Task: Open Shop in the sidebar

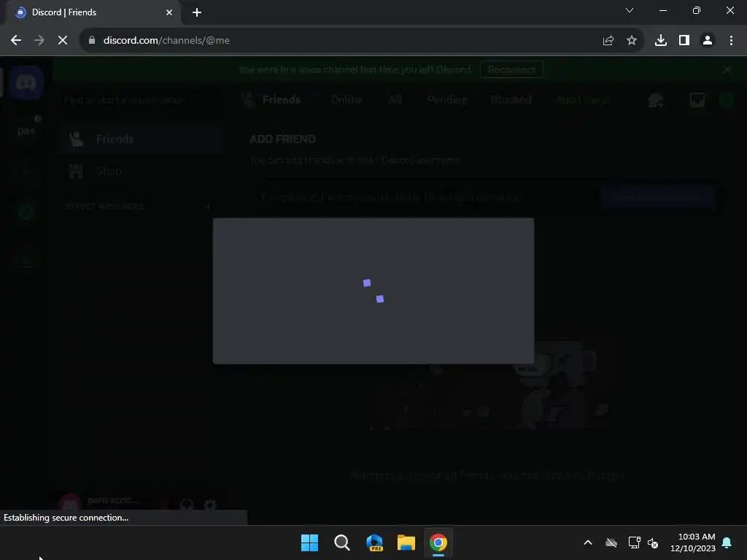Action: click(141, 171)
